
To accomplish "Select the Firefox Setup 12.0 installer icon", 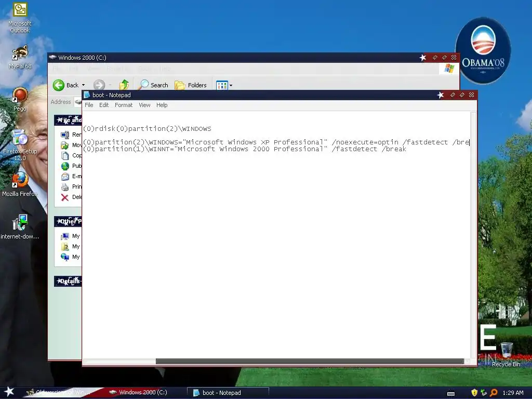I will (20, 145).
